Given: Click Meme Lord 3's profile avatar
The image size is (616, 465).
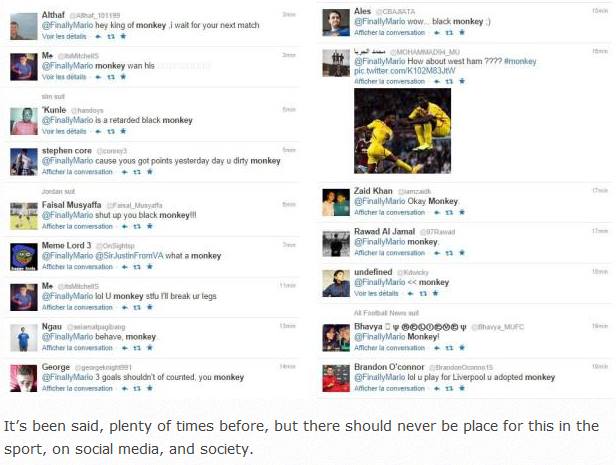Looking at the screenshot, I should point(24,254).
